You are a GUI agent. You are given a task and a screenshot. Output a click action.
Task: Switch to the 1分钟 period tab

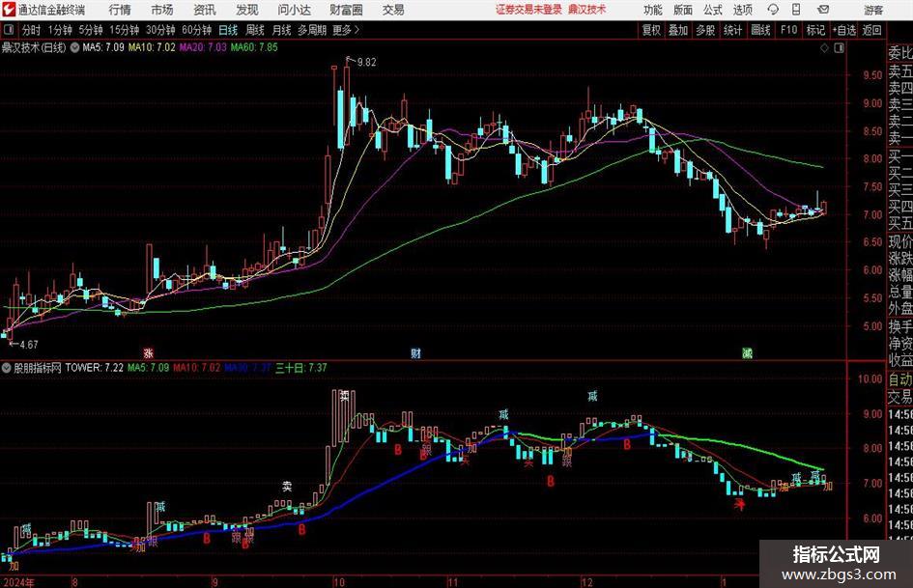tap(60, 30)
